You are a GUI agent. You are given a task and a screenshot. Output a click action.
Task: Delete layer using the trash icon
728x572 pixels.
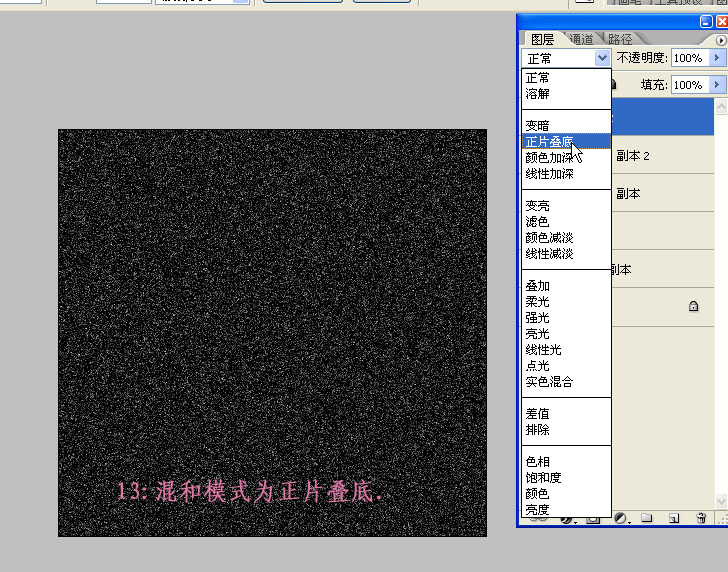click(x=701, y=518)
